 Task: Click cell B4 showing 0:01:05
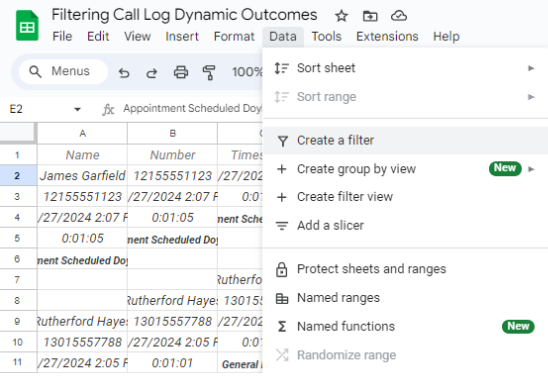(173, 218)
